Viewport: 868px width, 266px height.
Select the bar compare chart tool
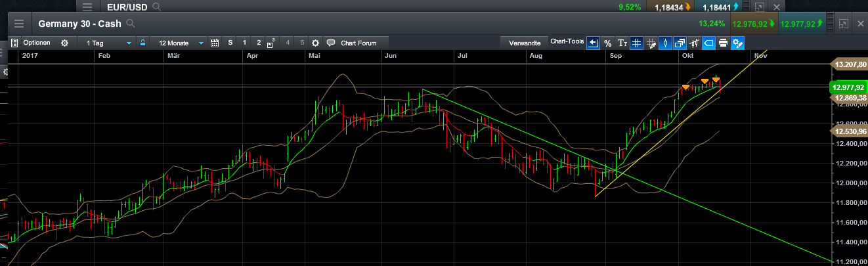tap(694, 43)
